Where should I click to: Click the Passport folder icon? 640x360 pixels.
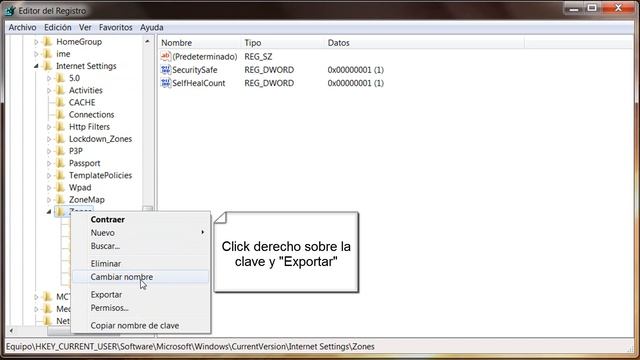tap(60, 163)
